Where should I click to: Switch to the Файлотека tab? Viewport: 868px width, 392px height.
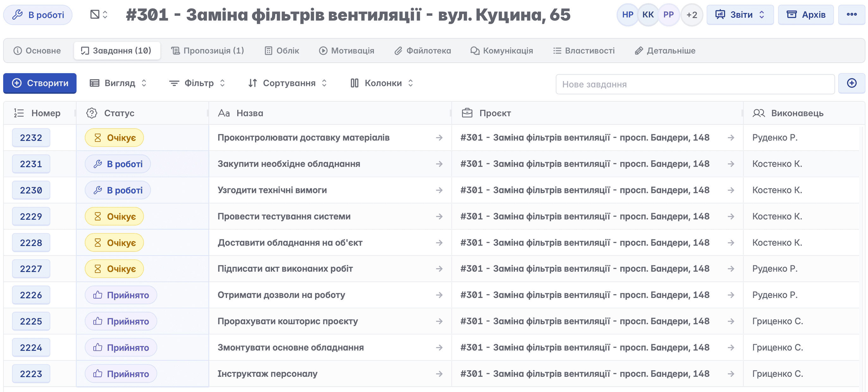click(x=423, y=51)
